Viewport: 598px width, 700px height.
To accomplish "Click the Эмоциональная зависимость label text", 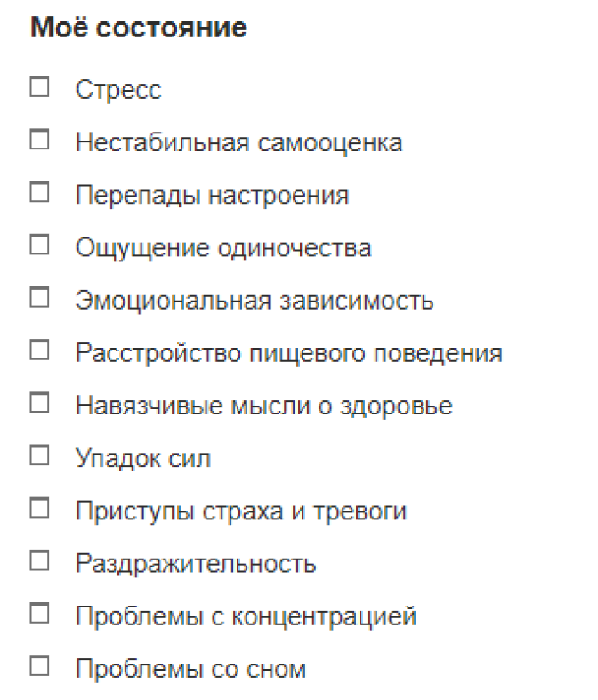I will click(x=255, y=301).
